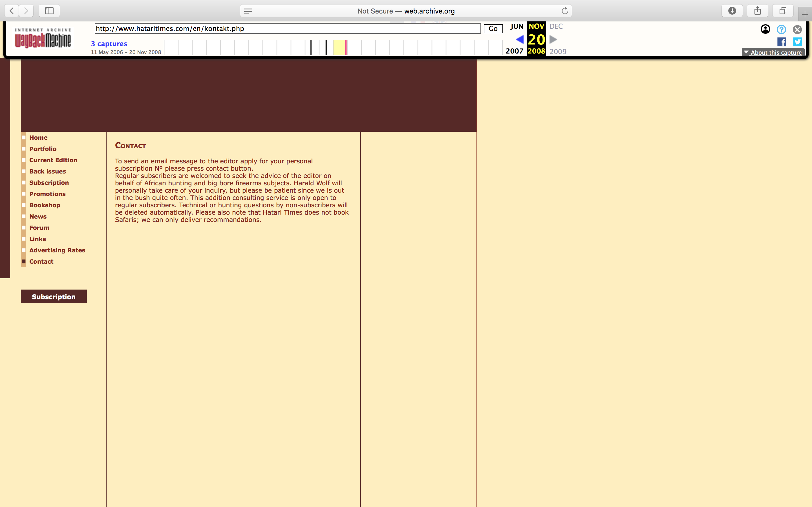Expand the About this capture dropdown
Screen dimensions: 812x507
pos(773,52)
